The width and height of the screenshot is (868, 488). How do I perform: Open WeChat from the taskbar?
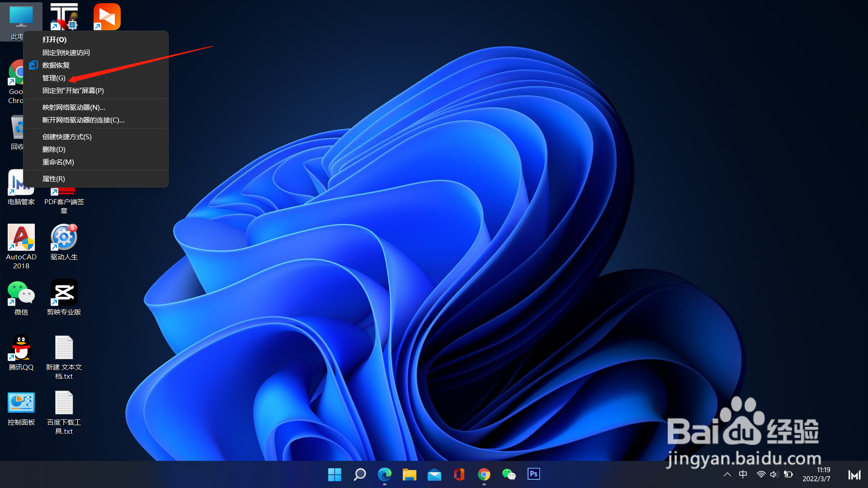point(509,474)
